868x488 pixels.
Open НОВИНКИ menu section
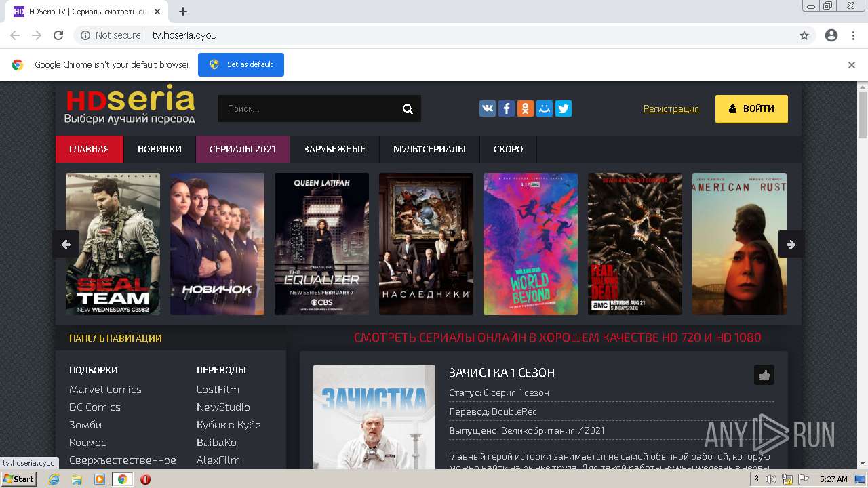point(159,149)
